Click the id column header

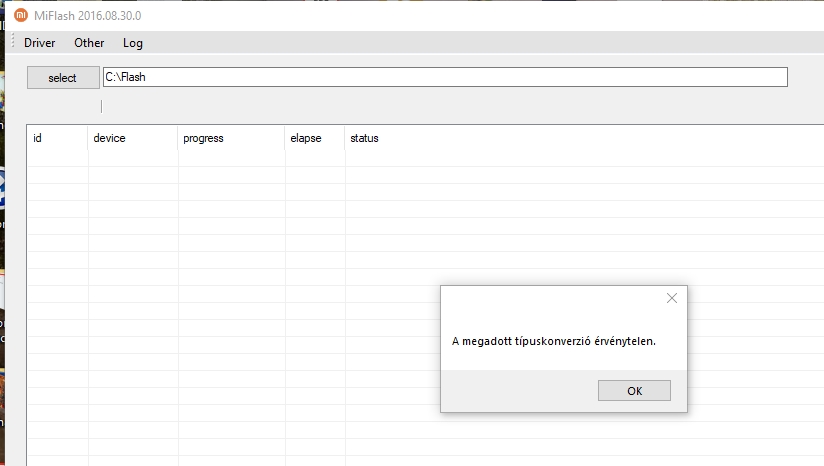point(57,138)
